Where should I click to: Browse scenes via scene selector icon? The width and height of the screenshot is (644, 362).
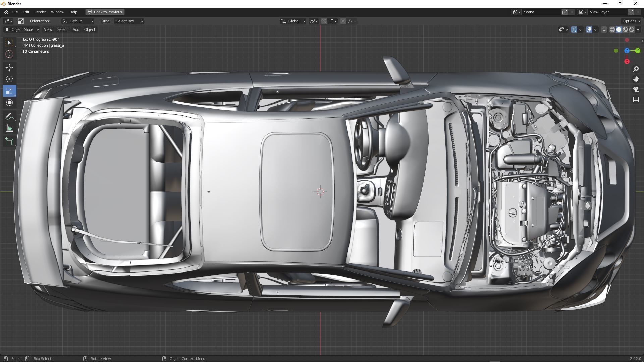[x=517, y=12]
